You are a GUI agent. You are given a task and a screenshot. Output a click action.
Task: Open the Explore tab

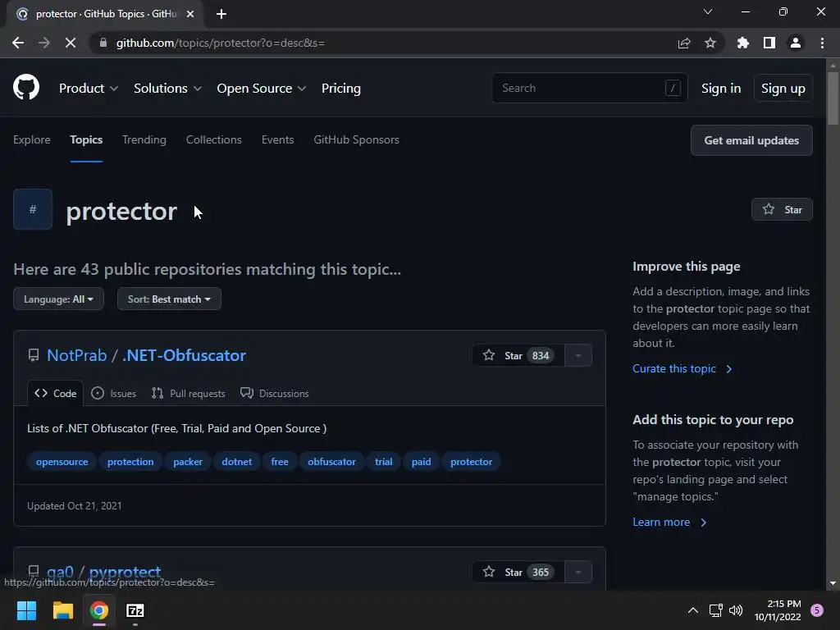(x=32, y=139)
